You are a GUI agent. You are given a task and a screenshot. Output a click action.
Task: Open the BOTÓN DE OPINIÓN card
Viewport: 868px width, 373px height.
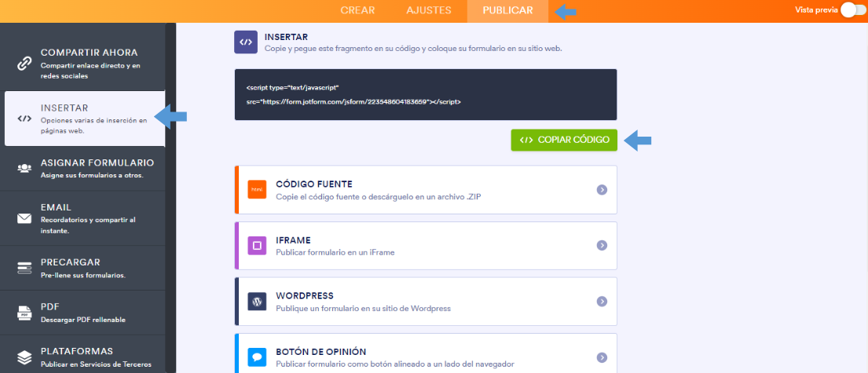(x=426, y=354)
